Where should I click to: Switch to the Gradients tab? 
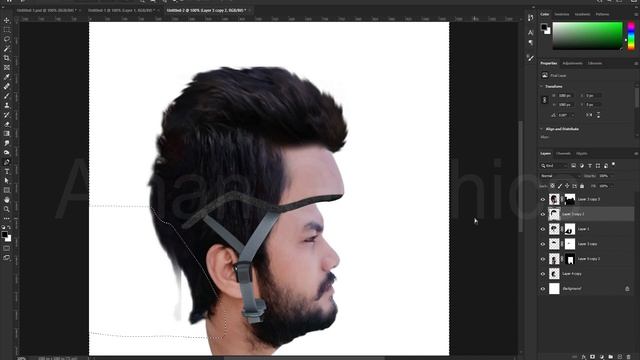click(x=582, y=14)
